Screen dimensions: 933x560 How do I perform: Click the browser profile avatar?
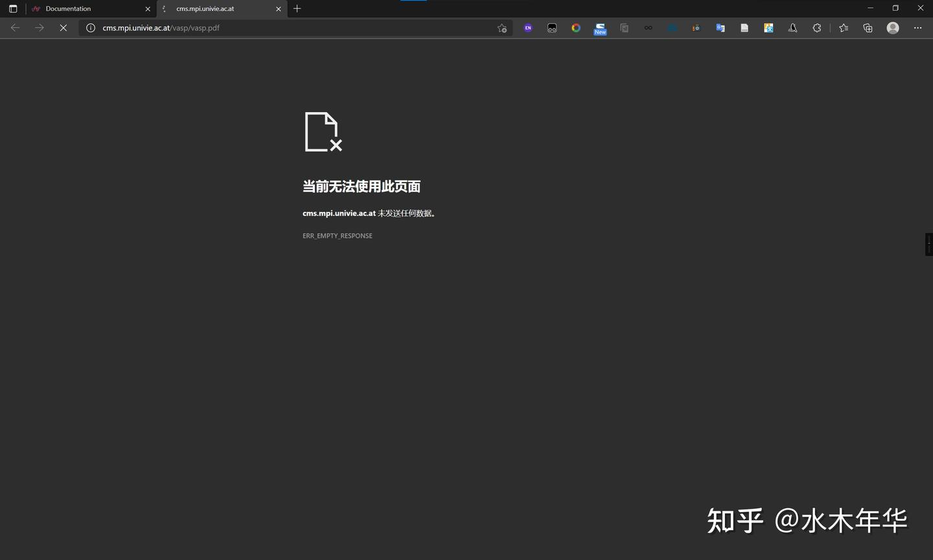[892, 28]
